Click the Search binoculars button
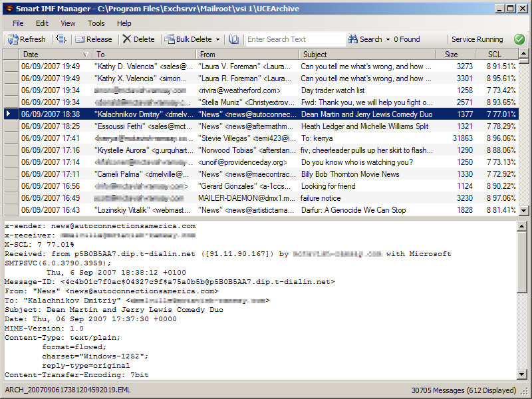Image resolution: width=532 pixels, height=399 pixels. [365, 39]
